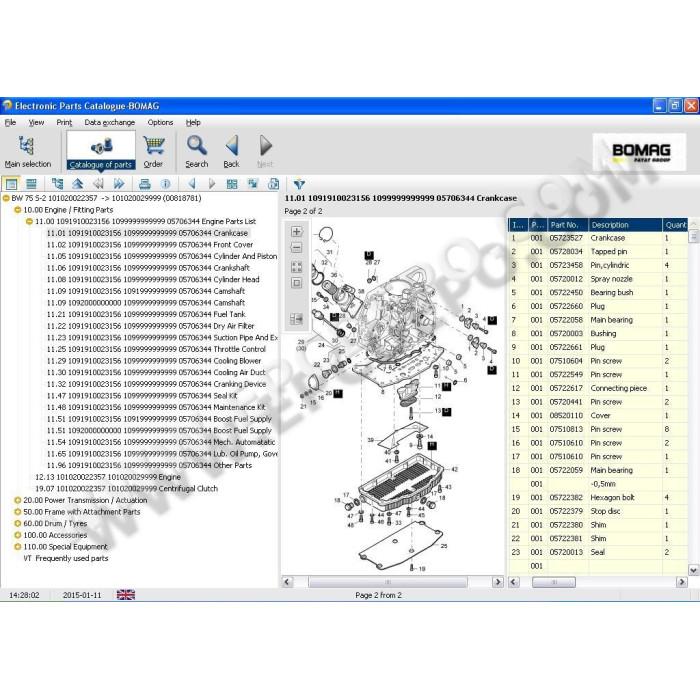700x700 pixels.
Task: Open the Help menu
Action: 193,122
